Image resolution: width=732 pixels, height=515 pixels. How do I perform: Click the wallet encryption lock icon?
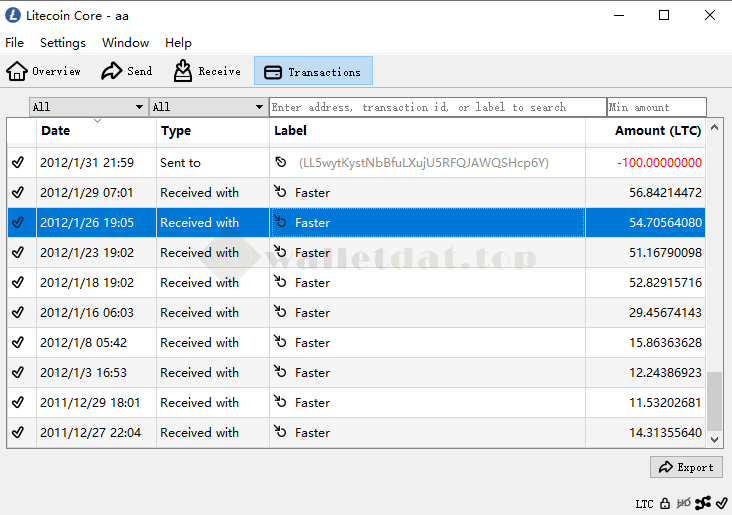point(665,503)
